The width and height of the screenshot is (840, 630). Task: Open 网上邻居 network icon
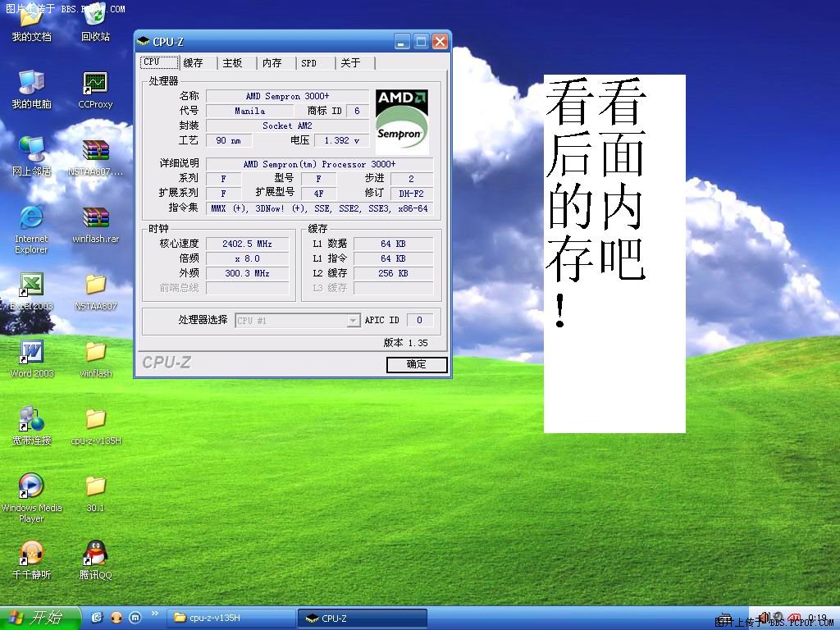31,157
